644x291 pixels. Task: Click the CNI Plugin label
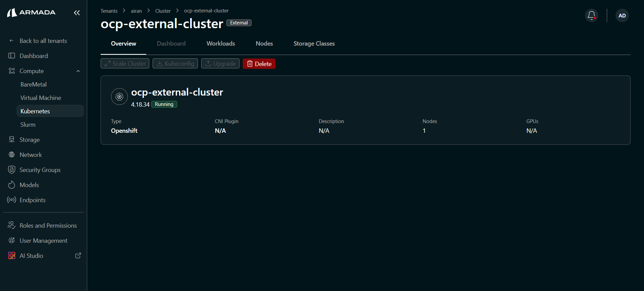pyautogui.click(x=226, y=121)
